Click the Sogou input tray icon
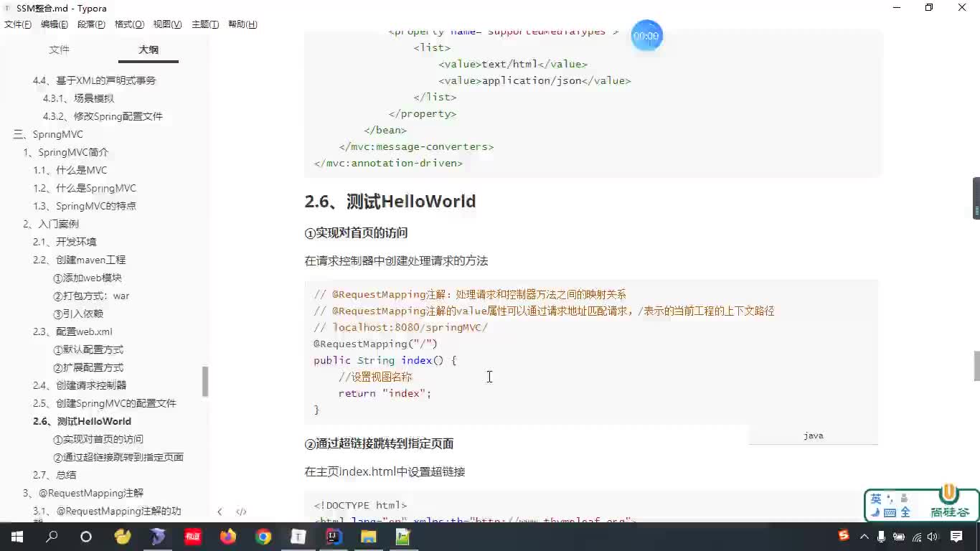 tap(844, 536)
